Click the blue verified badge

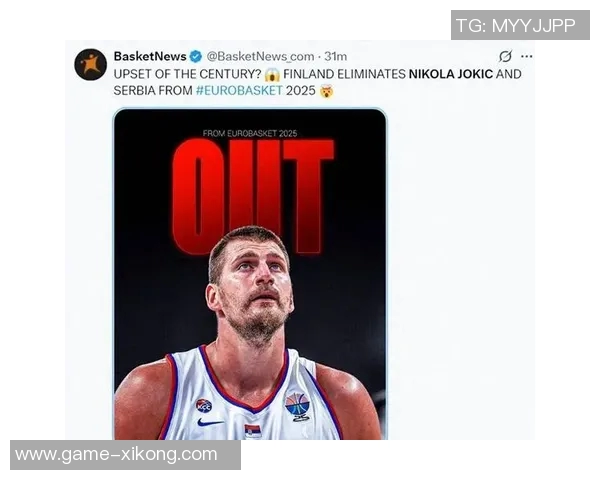click(196, 56)
